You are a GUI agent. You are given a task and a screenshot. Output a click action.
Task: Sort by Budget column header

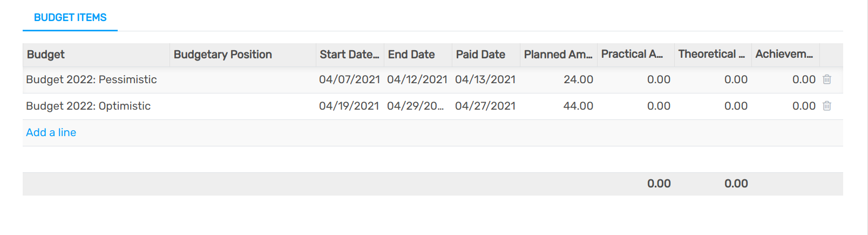coord(46,55)
